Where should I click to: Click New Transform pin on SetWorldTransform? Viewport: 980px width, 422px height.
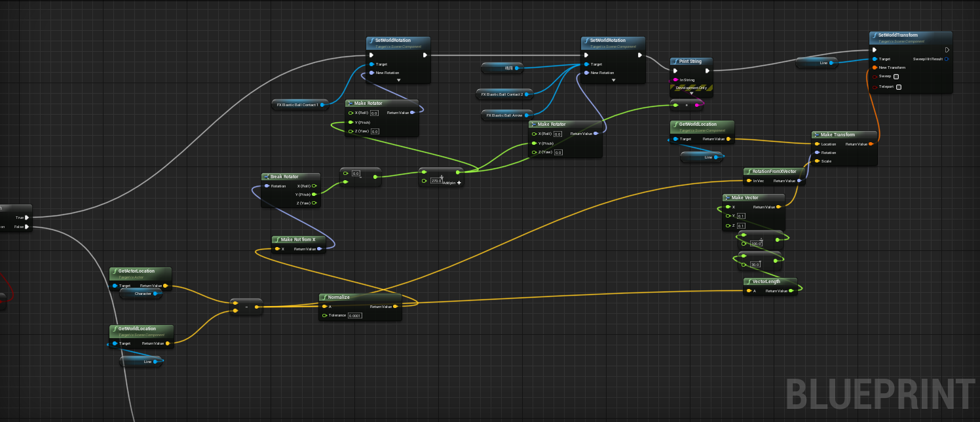(x=875, y=67)
